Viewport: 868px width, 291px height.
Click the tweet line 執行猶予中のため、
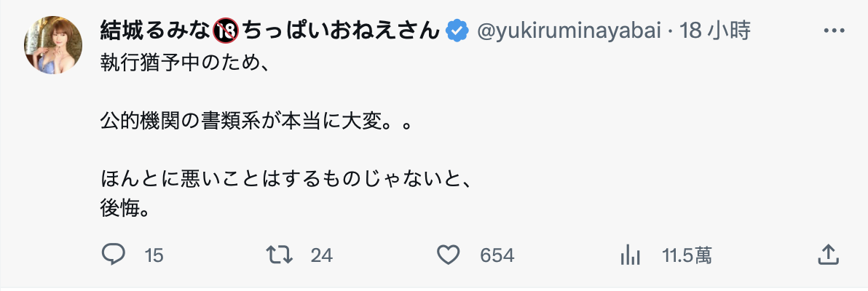click(185, 64)
